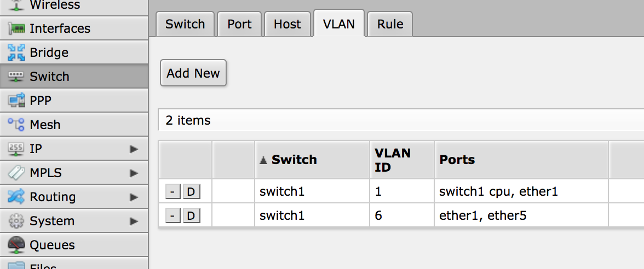
Task: Disable the VLAN ID 6 entry
Action: (191, 216)
